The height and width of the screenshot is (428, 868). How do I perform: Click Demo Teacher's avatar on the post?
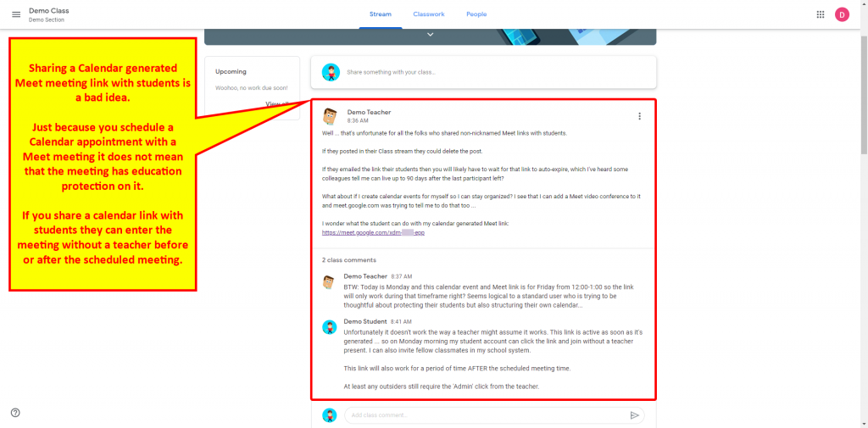tap(331, 116)
